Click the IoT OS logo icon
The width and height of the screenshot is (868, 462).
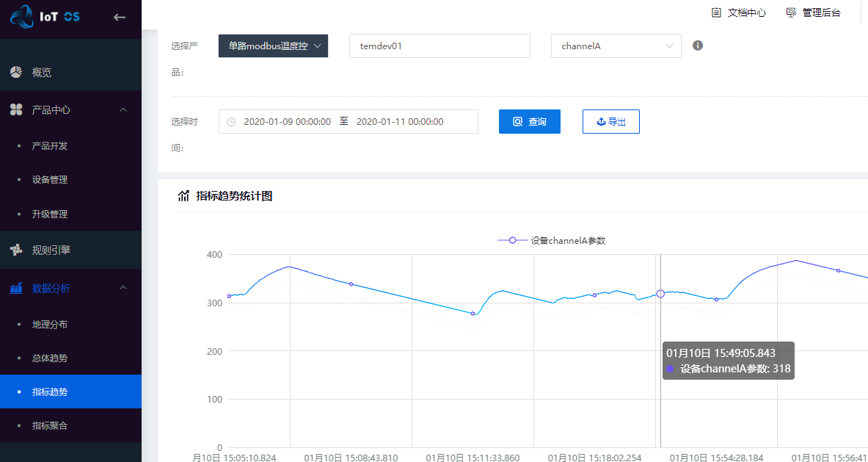tap(23, 16)
